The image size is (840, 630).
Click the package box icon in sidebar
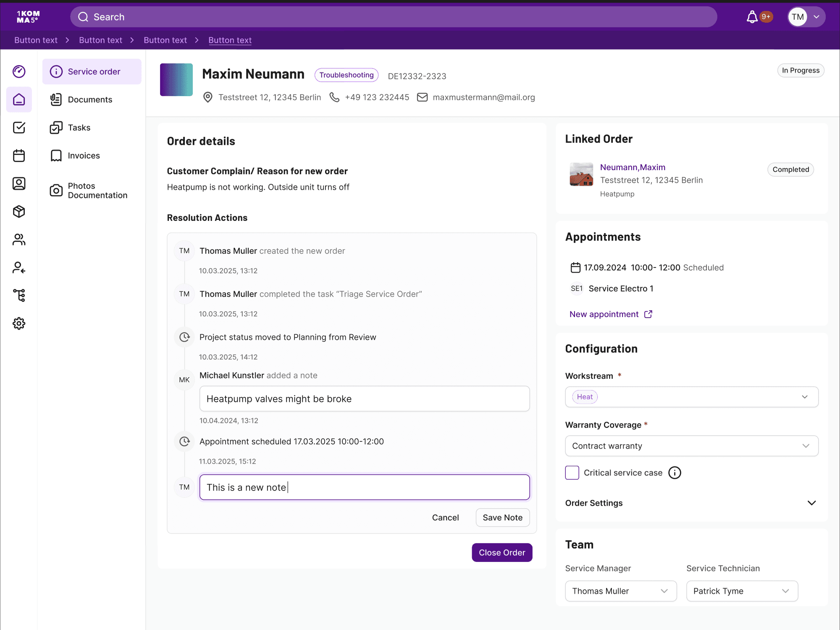pyautogui.click(x=19, y=211)
